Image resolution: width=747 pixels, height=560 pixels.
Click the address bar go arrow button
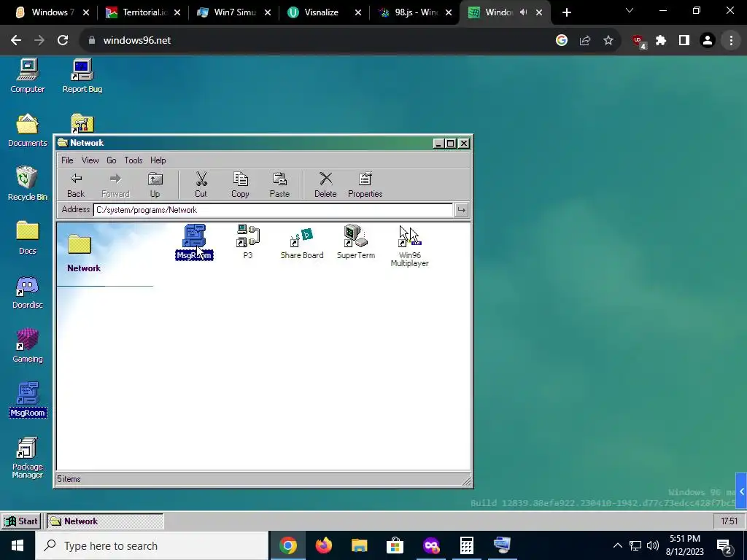tap(461, 210)
